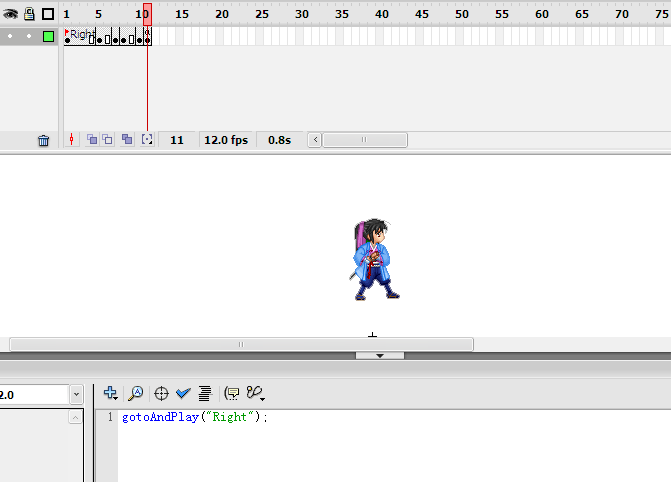
Task: Open the ActionScript version dropdown
Action: click(x=77, y=395)
